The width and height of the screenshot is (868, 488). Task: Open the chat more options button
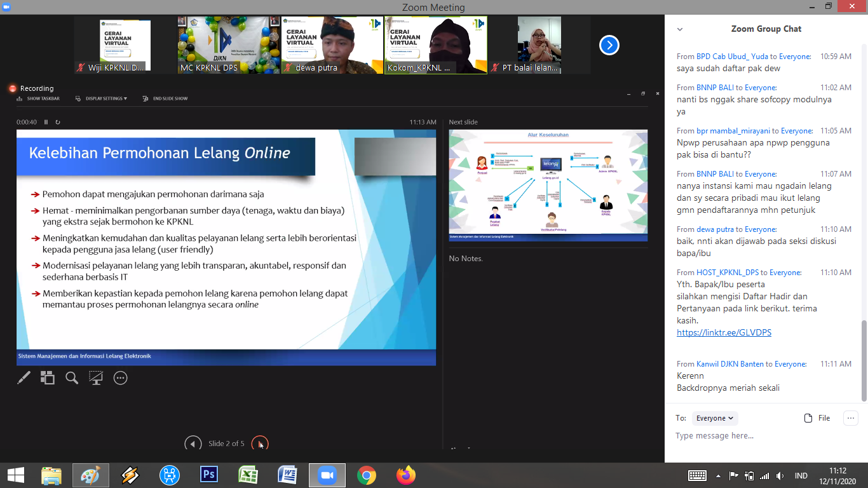point(850,418)
